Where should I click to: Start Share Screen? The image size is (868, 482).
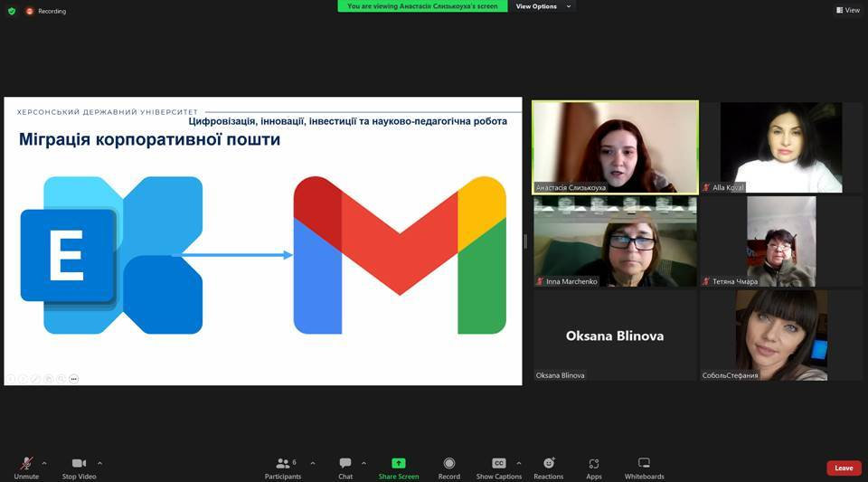tap(399, 468)
